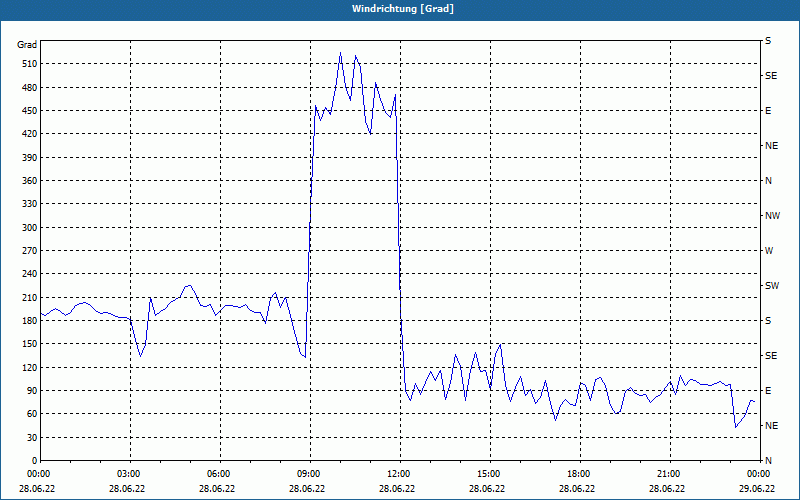Select the "Grad" unit label above the y-axis
Screen dimensions: 800x500
(27, 45)
